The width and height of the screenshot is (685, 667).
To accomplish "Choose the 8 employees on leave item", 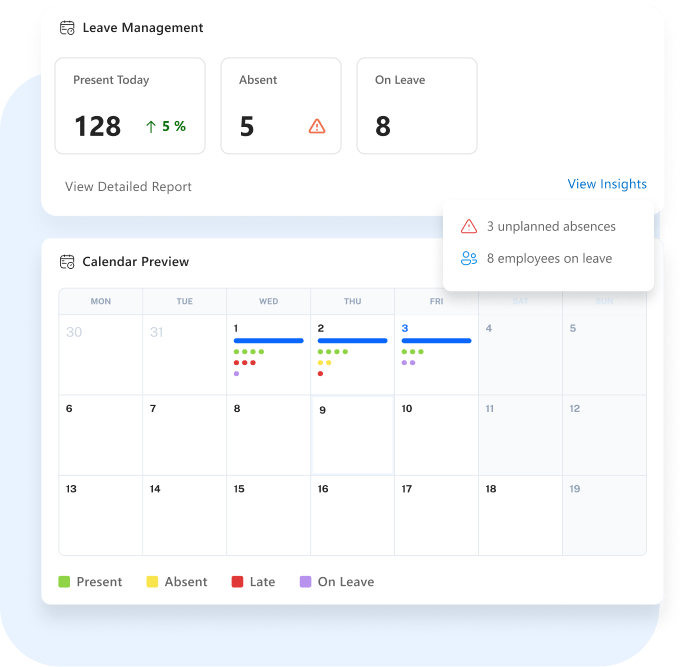I will click(548, 258).
